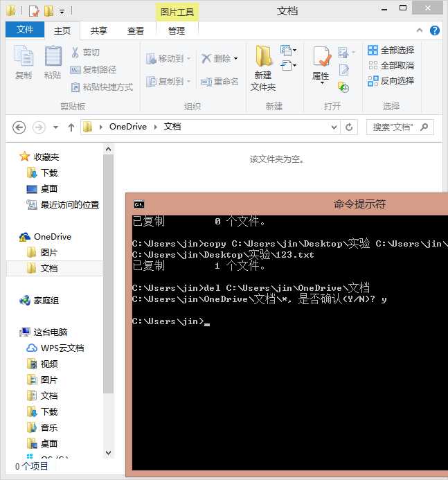Open the Delete dropdown arrow
The height and width of the screenshot is (480, 448).
pyautogui.click(x=235, y=58)
